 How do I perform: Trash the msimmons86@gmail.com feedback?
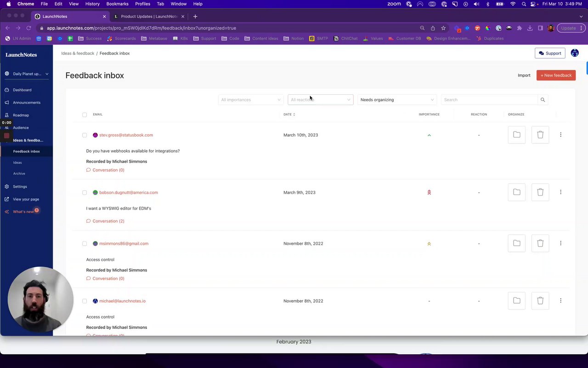point(540,243)
